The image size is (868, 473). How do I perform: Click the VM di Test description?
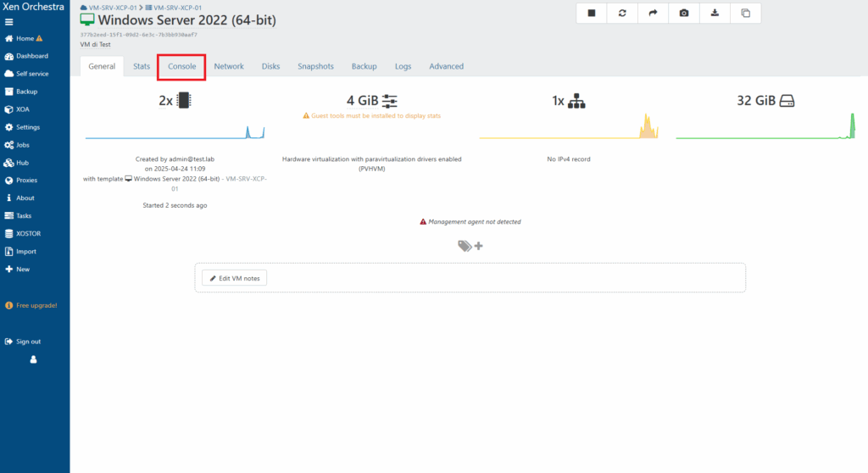(x=95, y=44)
